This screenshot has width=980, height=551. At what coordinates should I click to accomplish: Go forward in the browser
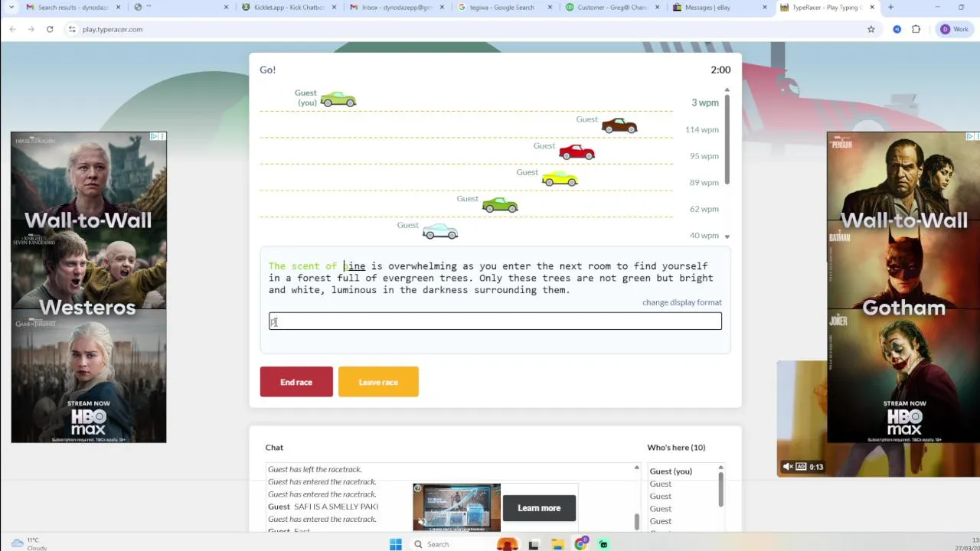31,29
